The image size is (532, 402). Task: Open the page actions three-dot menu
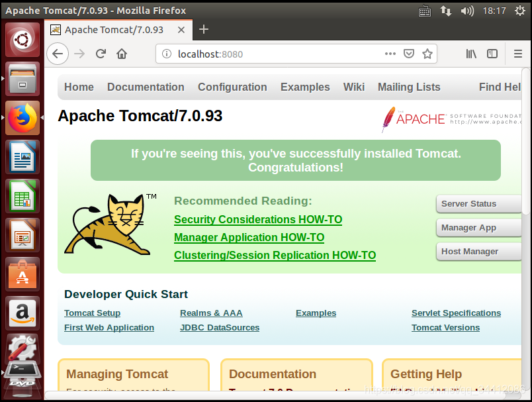pos(390,54)
